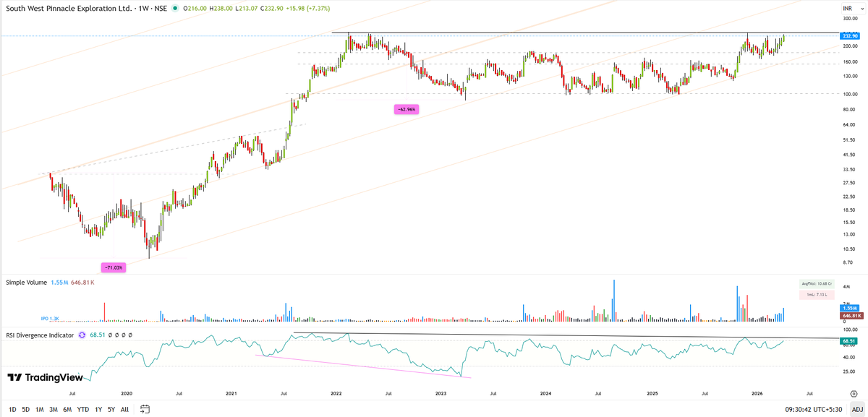The width and height of the screenshot is (868, 417).
Task: Select the 1Y date range
Action: tap(98, 409)
